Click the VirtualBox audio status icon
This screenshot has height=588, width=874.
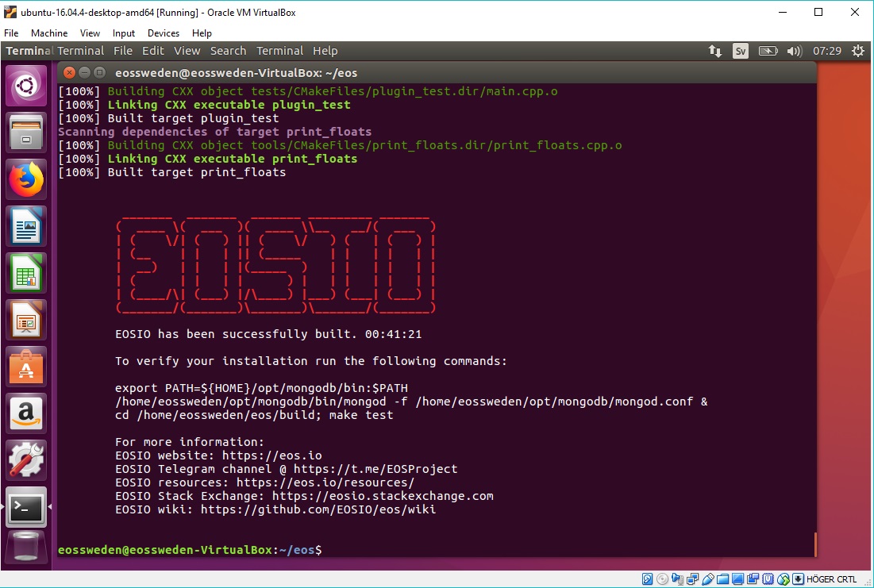pyautogui.click(x=678, y=579)
